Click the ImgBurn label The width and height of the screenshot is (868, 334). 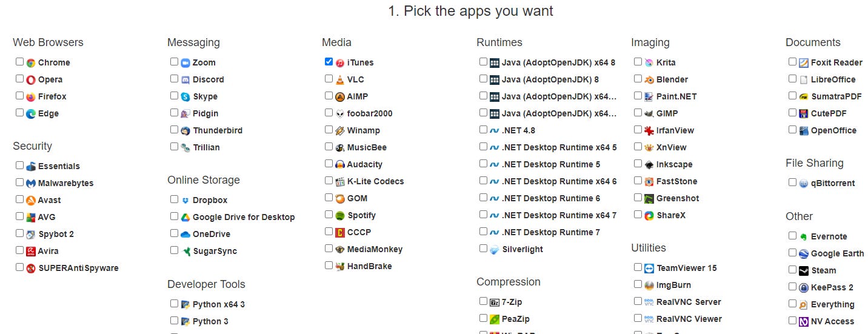coord(673,285)
